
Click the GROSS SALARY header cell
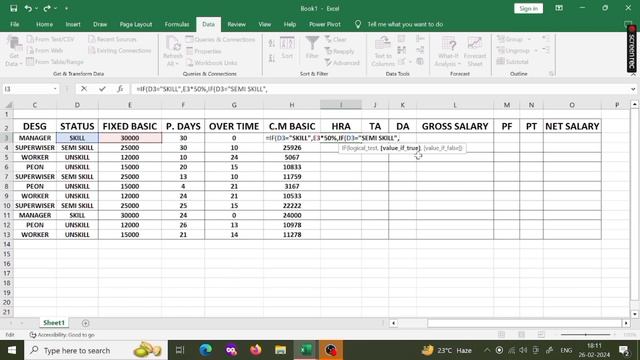[455, 126]
